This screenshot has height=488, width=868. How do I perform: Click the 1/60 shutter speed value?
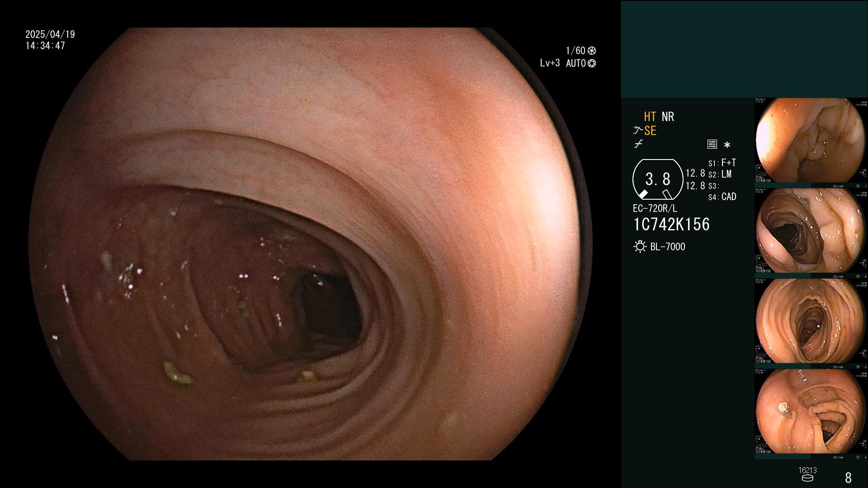(x=576, y=51)
